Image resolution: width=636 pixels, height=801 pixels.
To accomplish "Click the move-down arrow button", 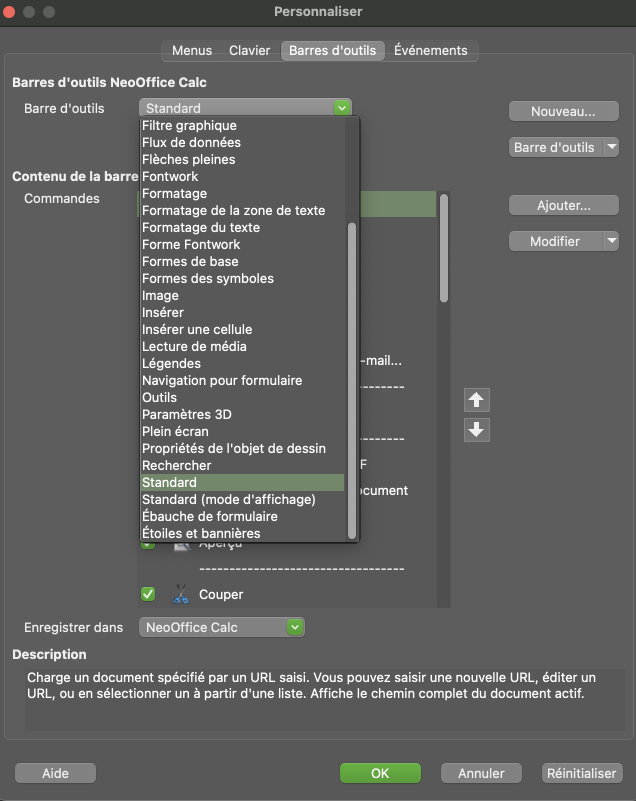I will click(x=477, y=430).
